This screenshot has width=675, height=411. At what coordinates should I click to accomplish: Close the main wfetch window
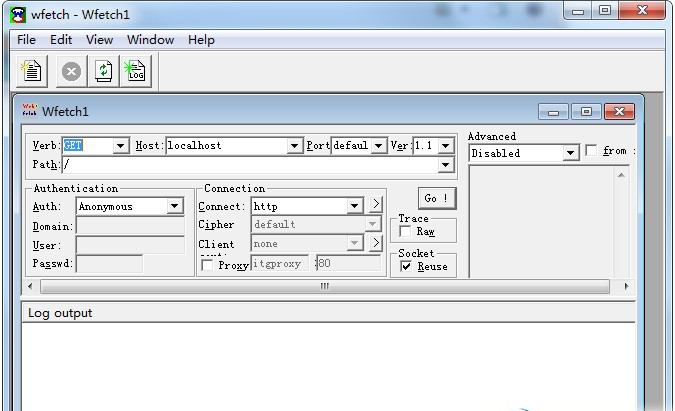click(x=642, y=11)
